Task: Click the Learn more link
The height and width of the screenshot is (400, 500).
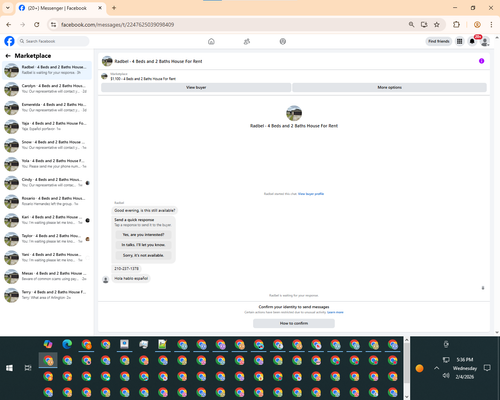Action: [x=335, y=312]
